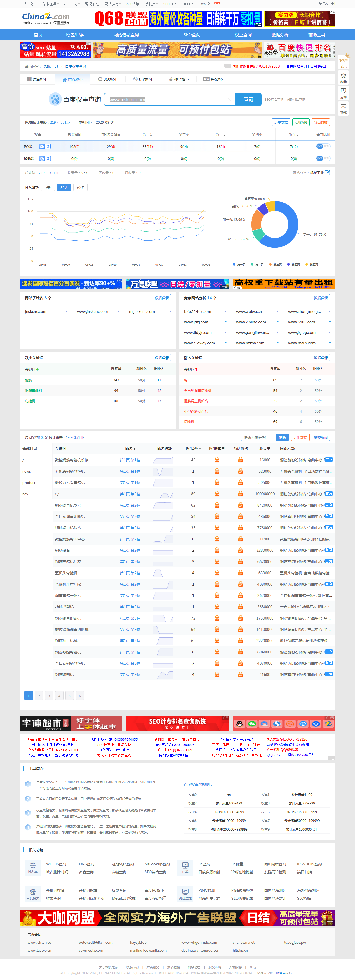This screenshot has width=355, height=980.
Task: Toggle 第三页 legend item in donut chart
Action: tap(275, 264)
